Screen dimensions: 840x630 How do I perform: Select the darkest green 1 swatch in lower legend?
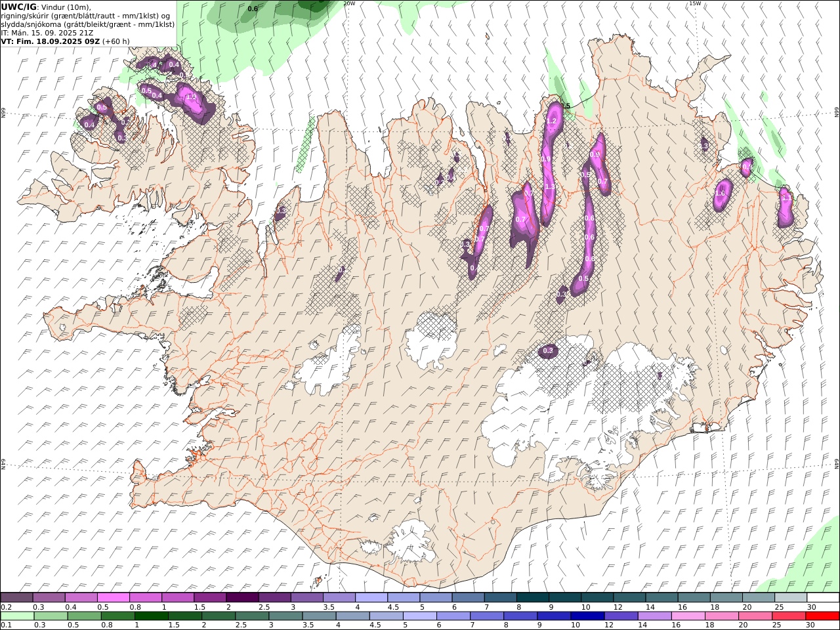click(x=151, y=616)
